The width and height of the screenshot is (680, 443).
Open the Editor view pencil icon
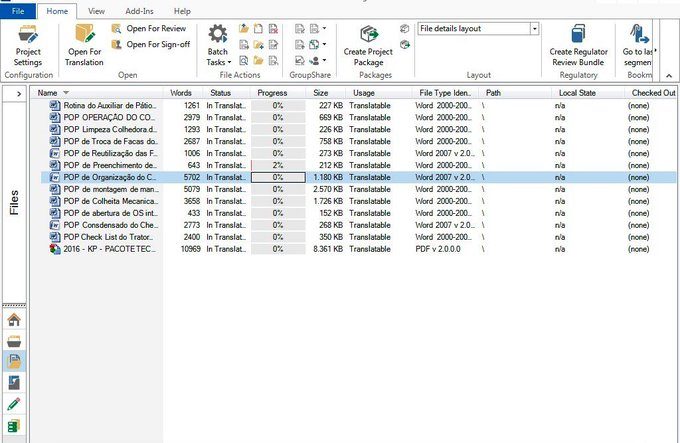click(x=14, y=404)
